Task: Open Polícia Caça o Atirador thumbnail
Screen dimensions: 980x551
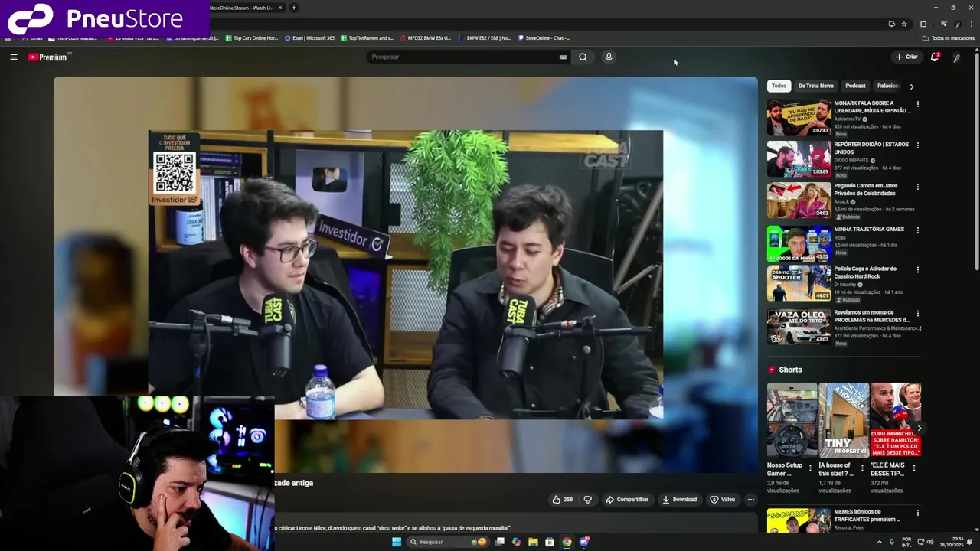Action: point(799,284)
